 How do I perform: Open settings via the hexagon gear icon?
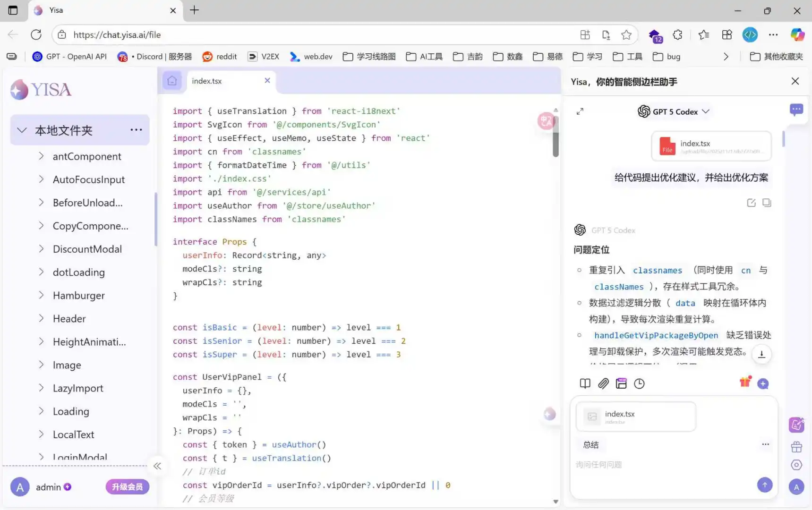796,465
